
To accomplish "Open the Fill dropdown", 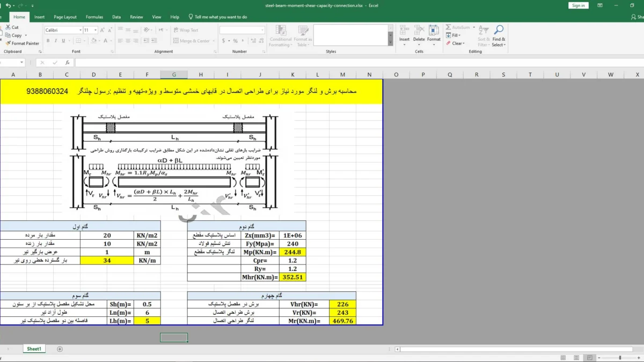I will [455, 35].
